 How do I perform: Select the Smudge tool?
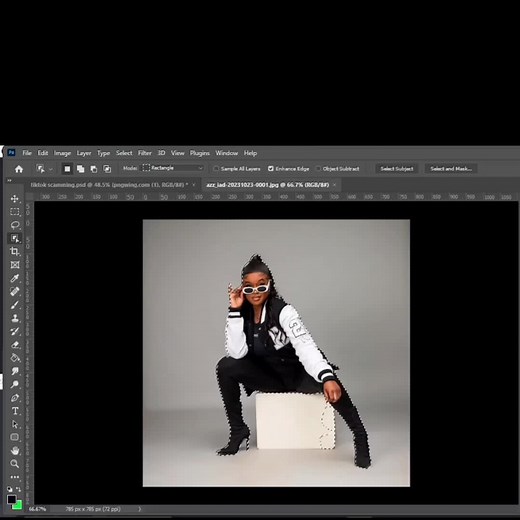coord(15,371)
